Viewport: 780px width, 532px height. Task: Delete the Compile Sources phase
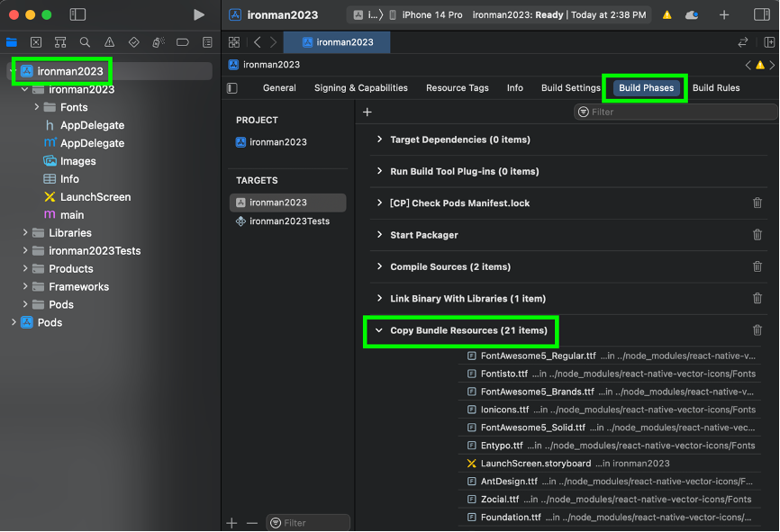757,266
